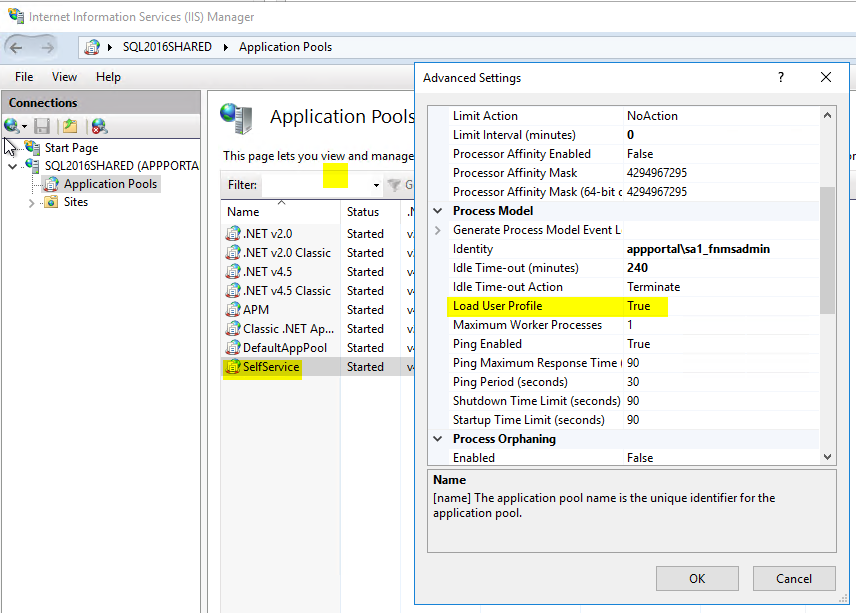Open the File menu
Image resolution: width=856 pixels, height=613 pixels.
pyautogui.click(x=24, y=77)
